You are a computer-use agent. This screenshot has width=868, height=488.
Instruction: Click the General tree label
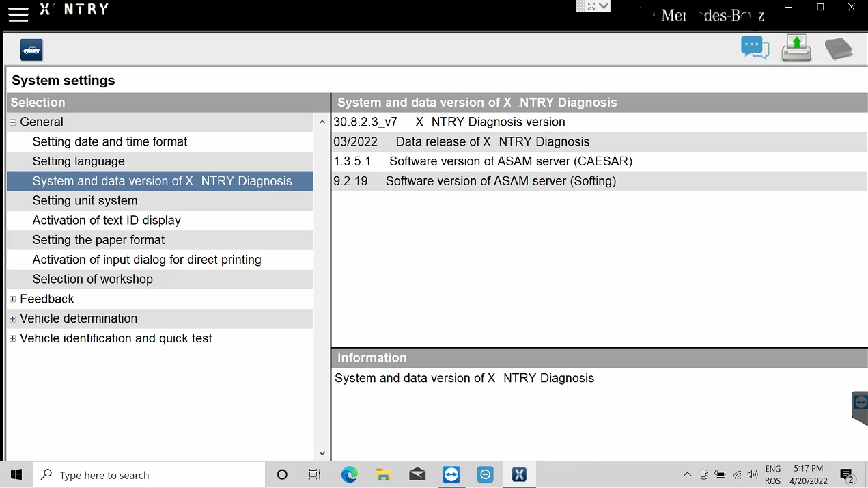pyautogui.click(x=42, y=122)
